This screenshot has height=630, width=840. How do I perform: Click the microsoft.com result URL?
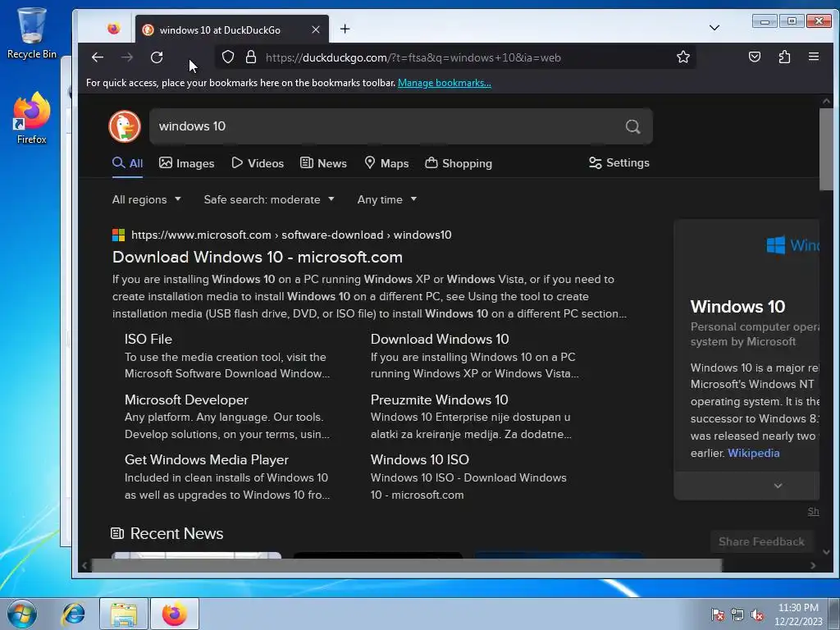coord(291,235)
